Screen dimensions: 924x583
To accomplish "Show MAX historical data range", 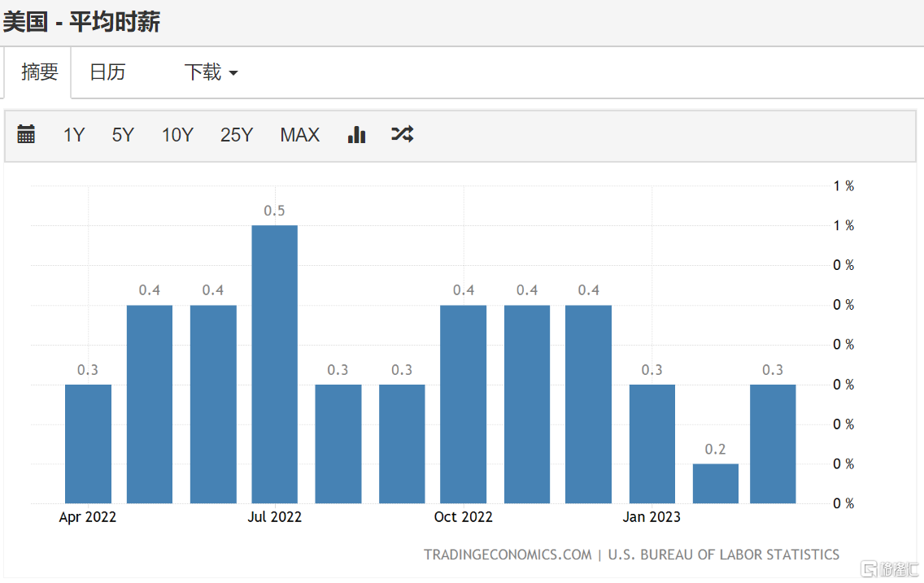I will [x=300, y=135].
